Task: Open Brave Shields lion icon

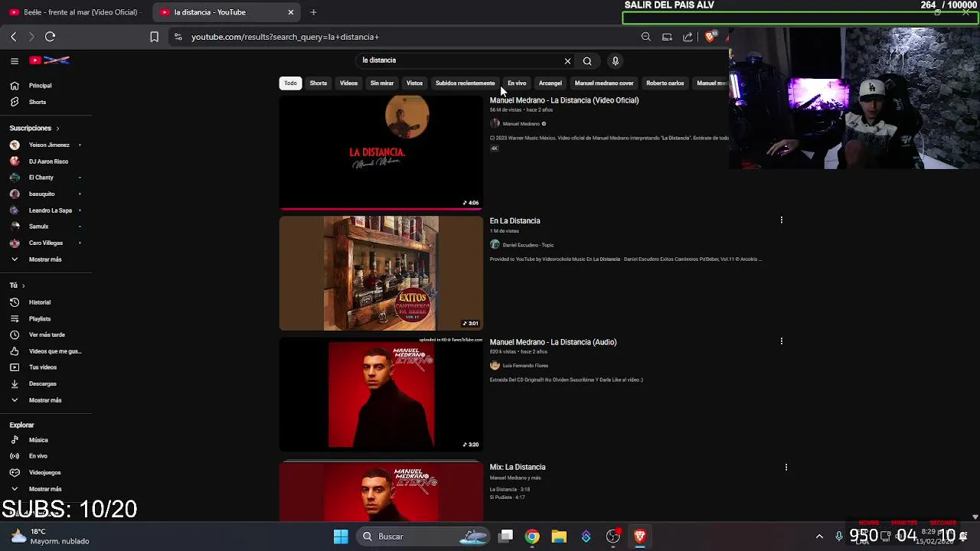Action: pos(711,37)
